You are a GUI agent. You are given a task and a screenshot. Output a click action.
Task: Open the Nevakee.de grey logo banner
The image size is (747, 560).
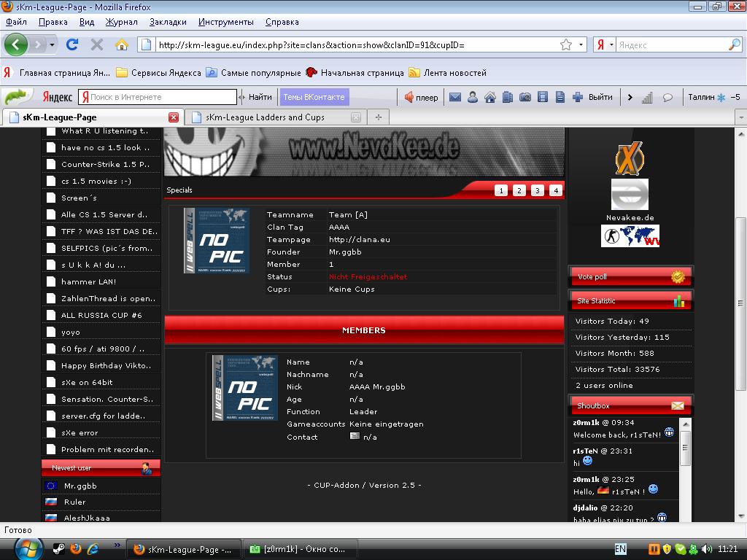(630, 194)
